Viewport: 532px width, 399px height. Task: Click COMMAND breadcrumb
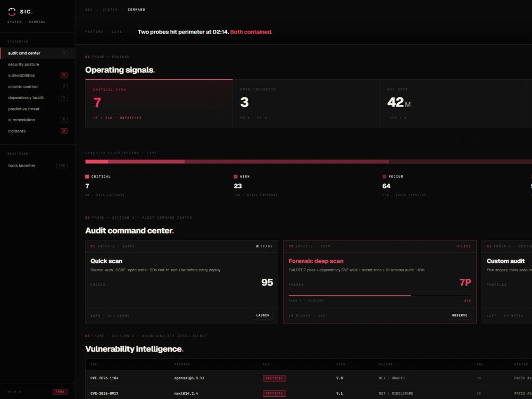click(136, 10)
